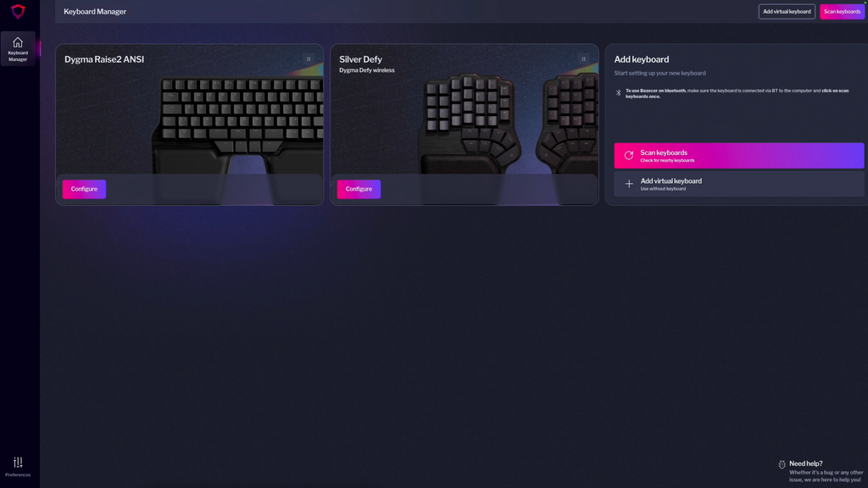This screenshot has height=488, width=868.
Task: Click the plus icon beside Add virtual keyboard
Action: point(628,184)
